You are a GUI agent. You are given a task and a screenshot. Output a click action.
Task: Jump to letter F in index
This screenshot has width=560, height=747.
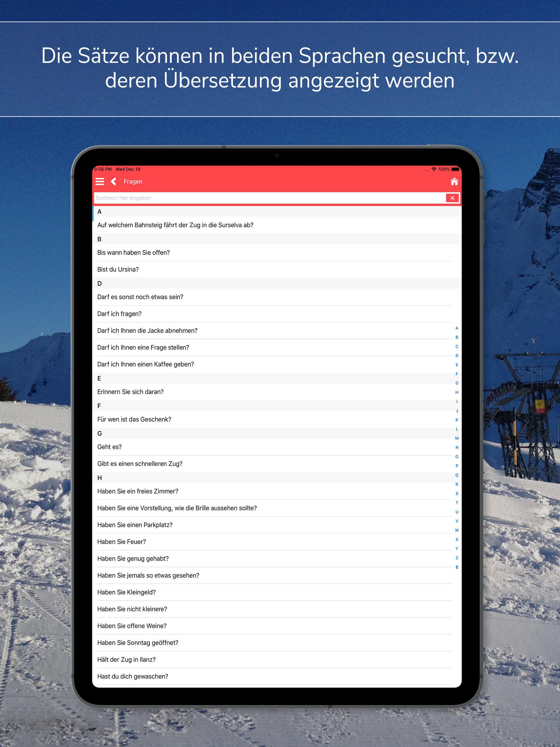click(x=457, y=374)
